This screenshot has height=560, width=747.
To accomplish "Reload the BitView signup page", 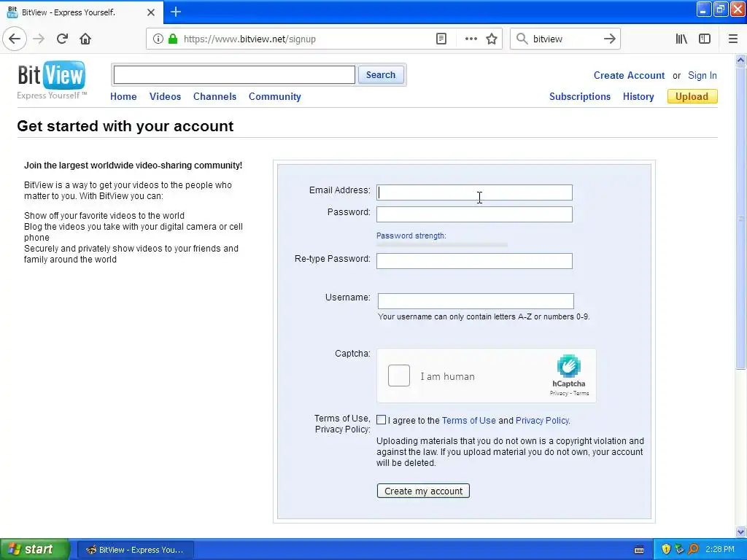I will click(63, 39).
